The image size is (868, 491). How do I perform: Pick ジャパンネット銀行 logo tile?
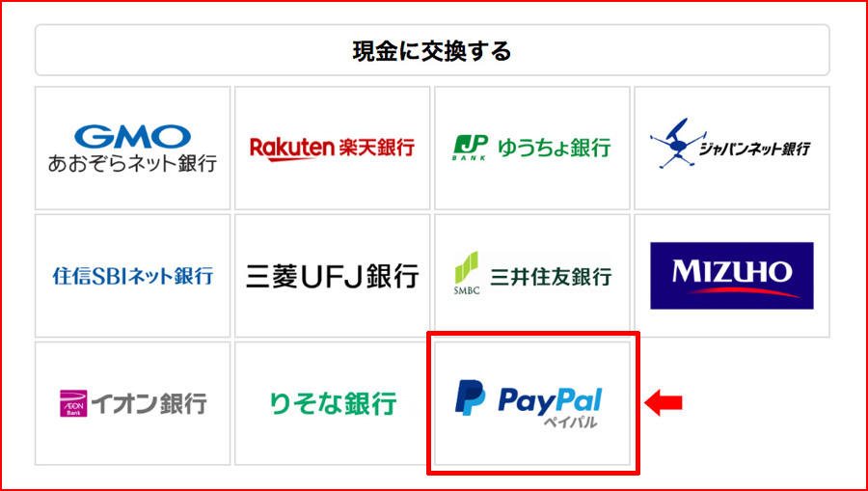coord(732,148)
